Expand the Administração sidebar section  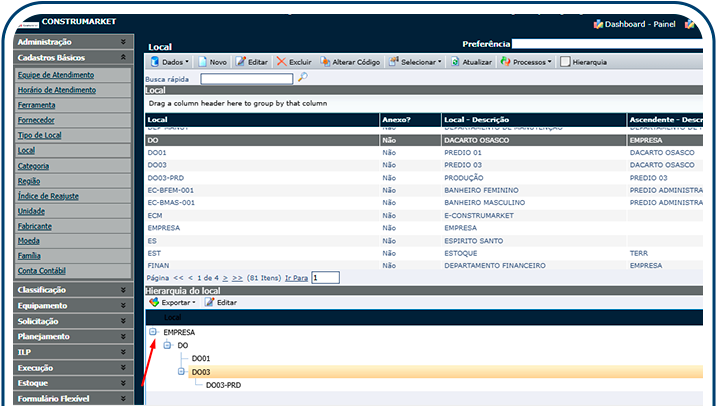tap(123, 42)
